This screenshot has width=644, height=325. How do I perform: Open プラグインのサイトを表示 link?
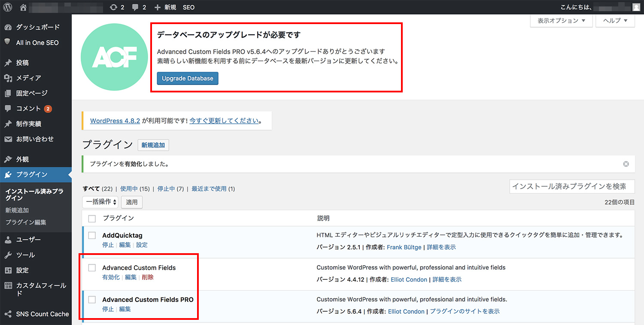[x=465, y=311]
